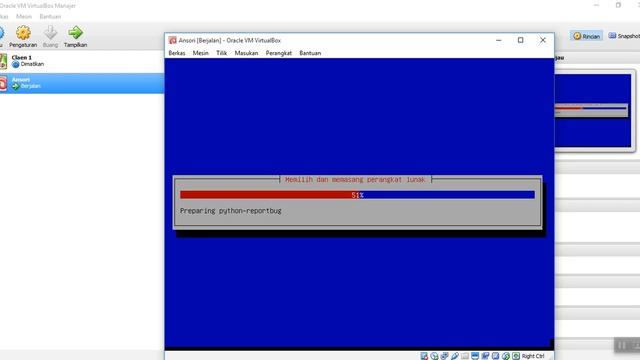Screen dimensions: 640x360
Task: Open Bantuan menu in Ansori VM window
Action: (310, 53)
